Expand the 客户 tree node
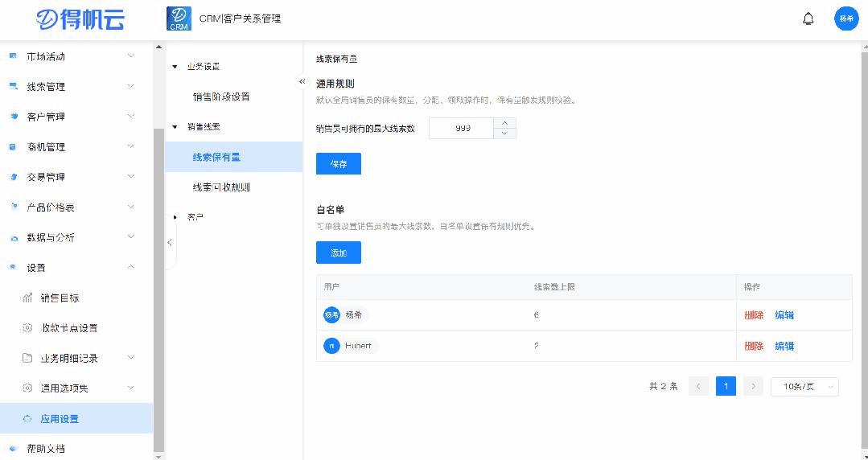This screenshot has height=460, width=868. pyautogui.click(x=175, y=218)
